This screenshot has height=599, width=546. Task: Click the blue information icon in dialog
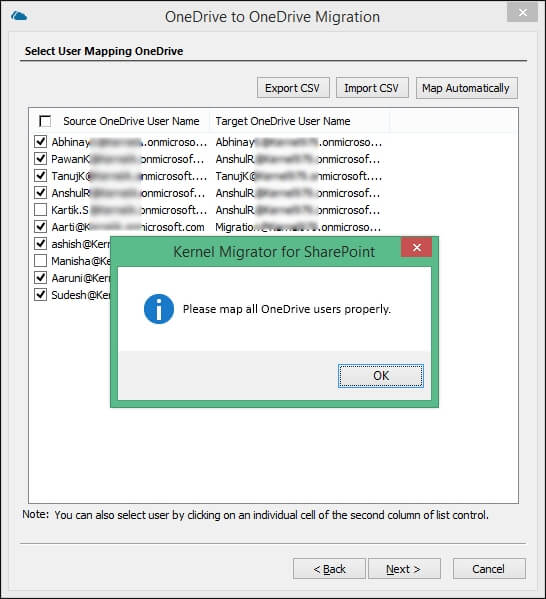point(159,309)
